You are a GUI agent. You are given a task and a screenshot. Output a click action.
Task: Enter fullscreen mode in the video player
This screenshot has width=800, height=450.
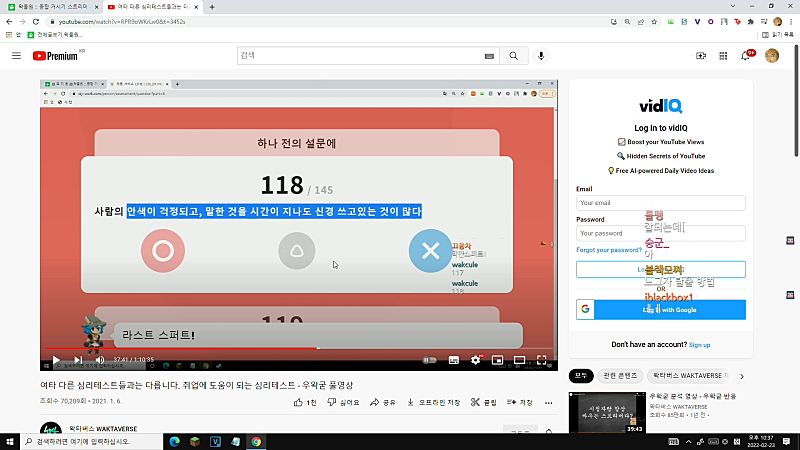pos(541,360)
